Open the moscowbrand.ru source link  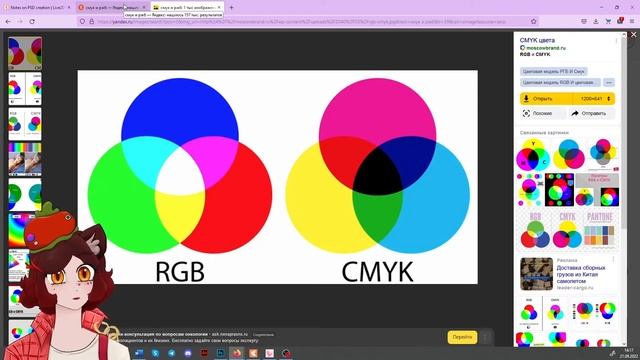546,48
